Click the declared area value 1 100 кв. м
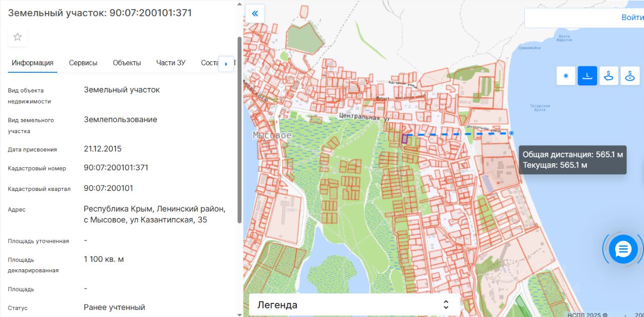Image resolution: width=644 pixels, height=317 pixels. pos(104,259)
